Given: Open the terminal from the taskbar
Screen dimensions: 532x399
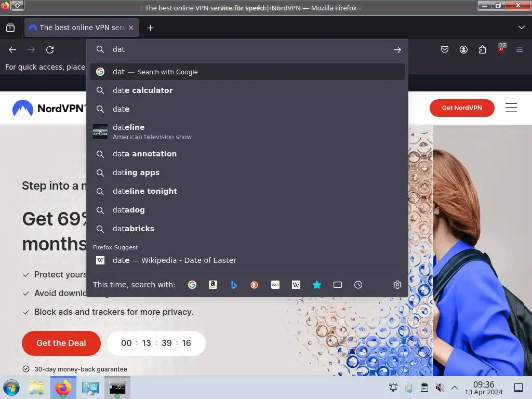Looking at the screenshot, I should (x=117, y=388).
